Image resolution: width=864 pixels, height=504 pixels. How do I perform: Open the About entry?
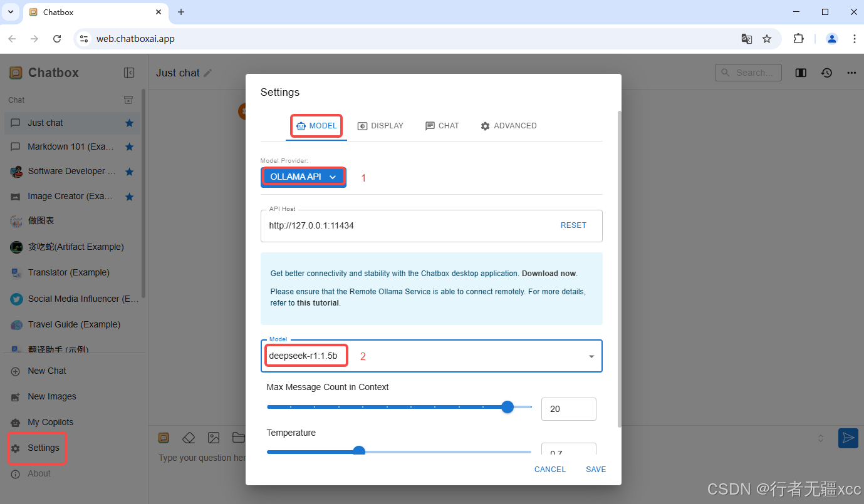pyautogui.click(x=72, y=474)
